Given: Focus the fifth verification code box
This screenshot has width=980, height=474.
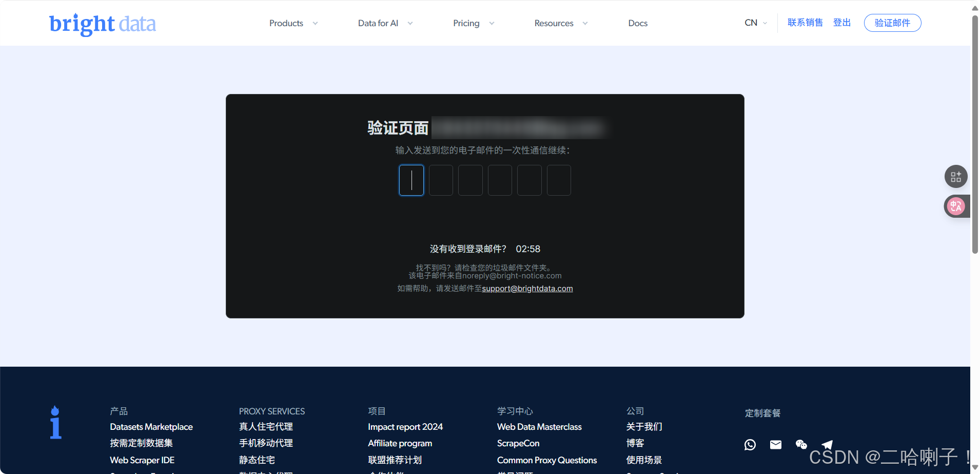Looking at the screenshot, I should point(530,180).
